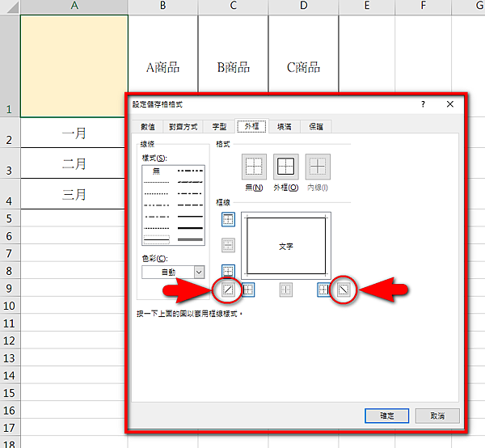Click the 文字 border preview area
The width and height of the screenshot is (485, 448).
[x=286, y=246]
